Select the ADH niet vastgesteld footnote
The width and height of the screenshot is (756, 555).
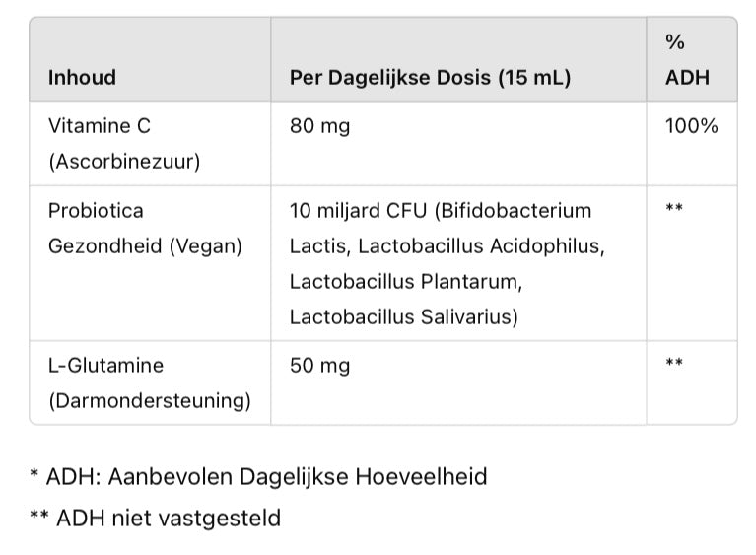[168, 517]
